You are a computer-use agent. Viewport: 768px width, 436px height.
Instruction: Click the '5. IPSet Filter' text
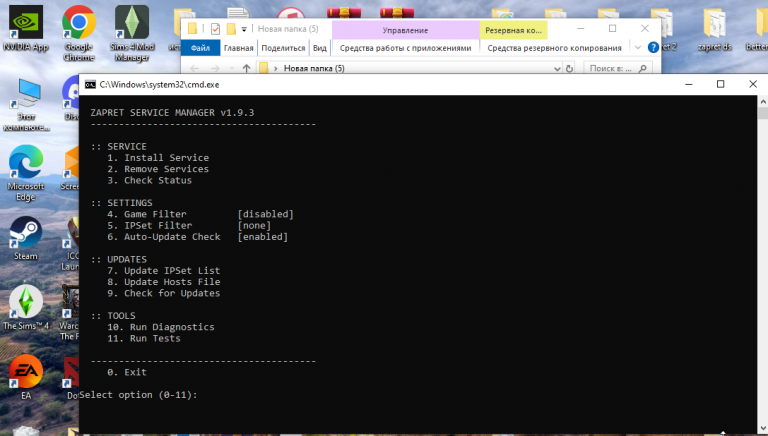[150, 225]
